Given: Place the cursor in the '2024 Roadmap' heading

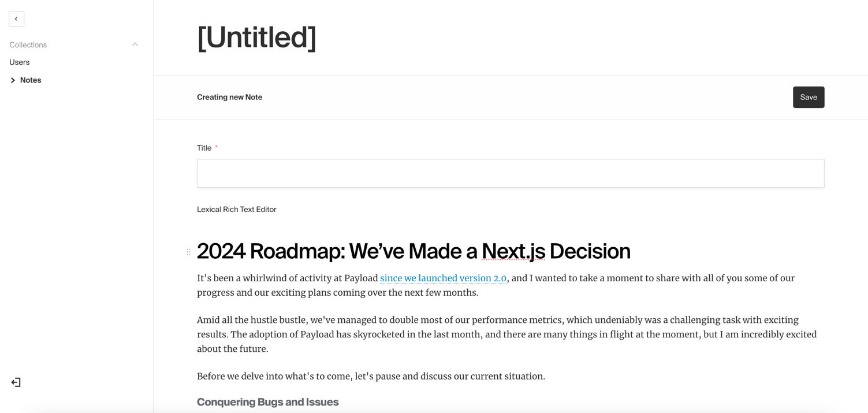Looking at the screenshot, I should pos(413,251).
